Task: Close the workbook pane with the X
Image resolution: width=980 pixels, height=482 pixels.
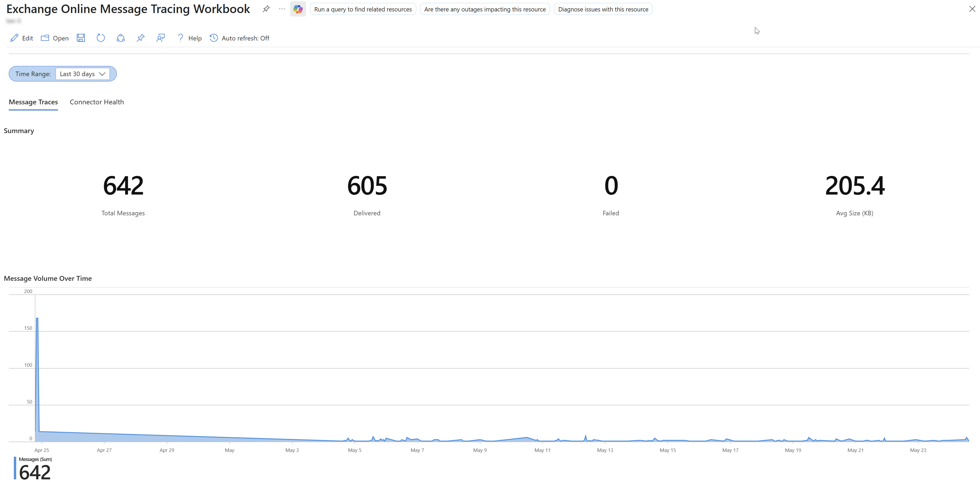Action: pos(972,9)
